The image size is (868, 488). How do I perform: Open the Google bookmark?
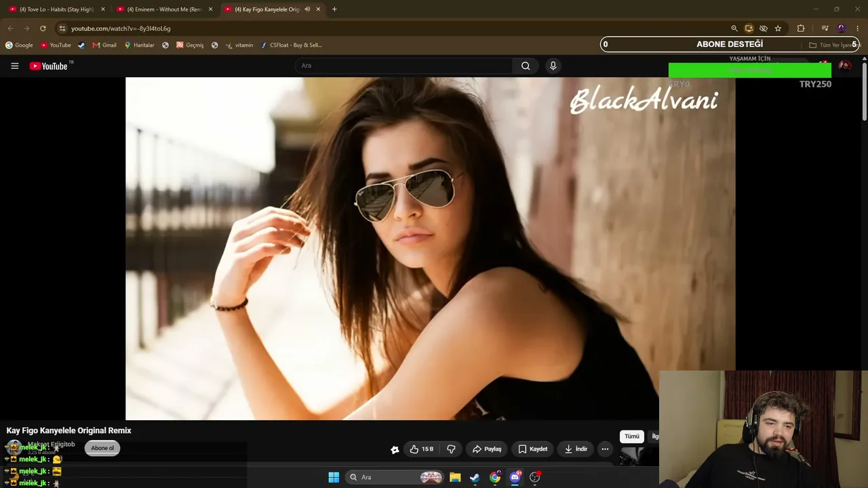tap(19, 45)
